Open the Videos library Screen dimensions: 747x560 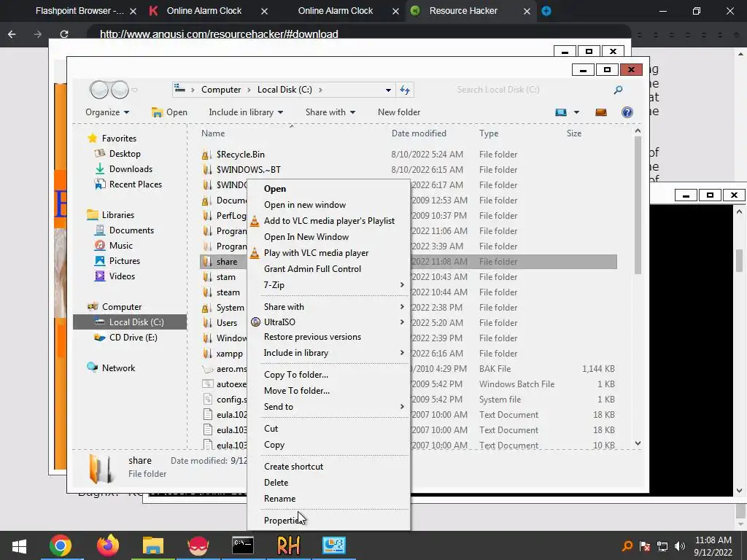coord(122,276)
